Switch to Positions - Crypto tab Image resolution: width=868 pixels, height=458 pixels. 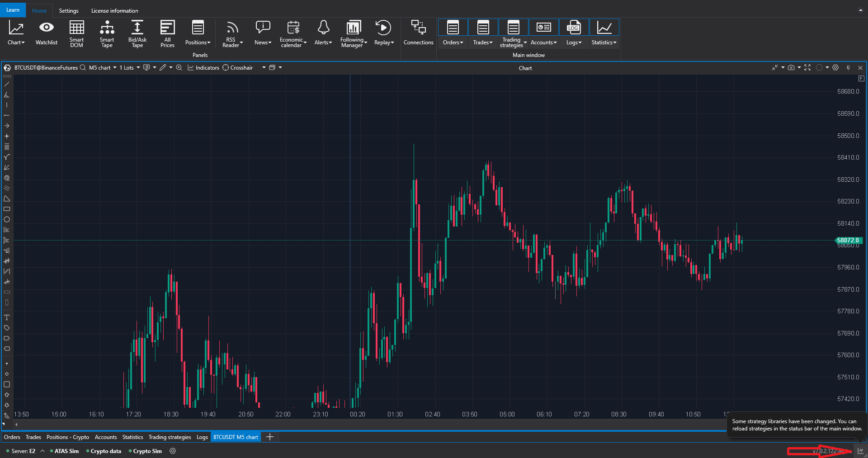coord(68,437)
